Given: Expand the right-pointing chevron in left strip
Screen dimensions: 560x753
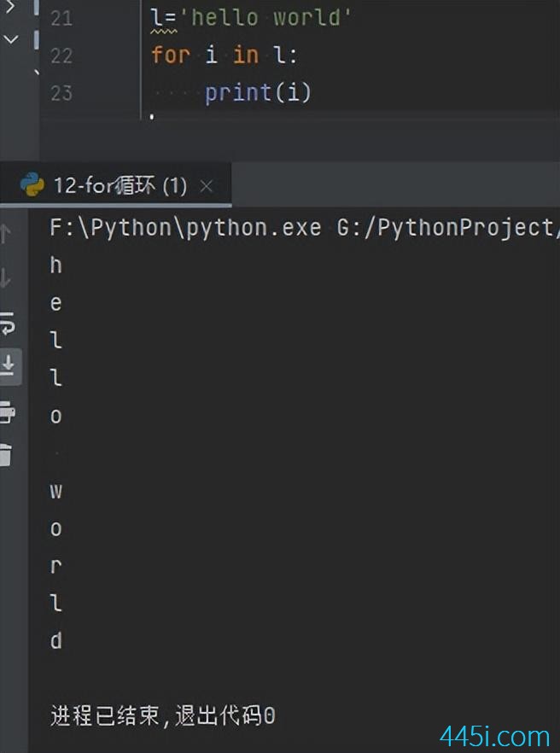Looking at the screenshot, I should click(x=9, y=7).
